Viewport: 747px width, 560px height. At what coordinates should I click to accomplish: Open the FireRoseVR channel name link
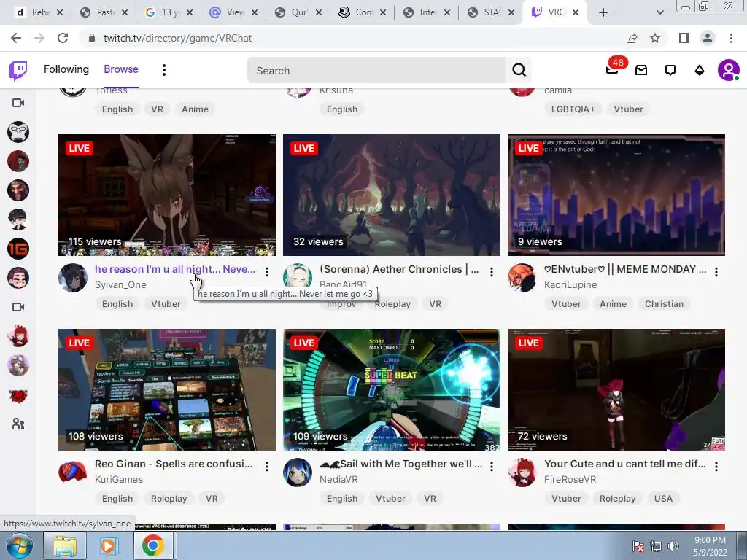570,480
